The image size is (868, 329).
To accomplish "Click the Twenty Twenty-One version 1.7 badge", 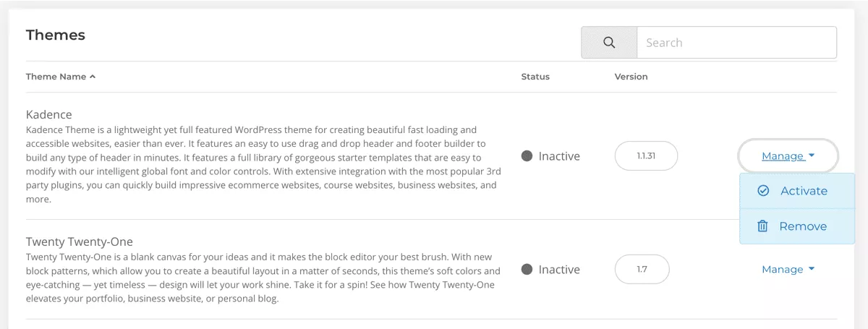I will coord(642,270).
